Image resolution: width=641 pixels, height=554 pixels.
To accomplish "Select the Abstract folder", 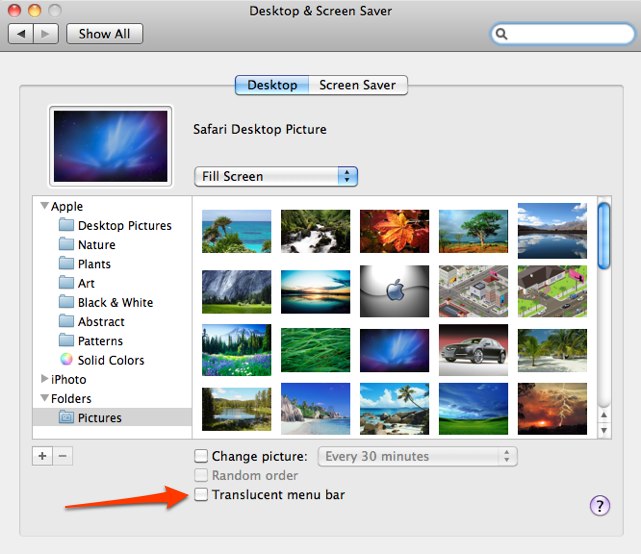I will point(112,321).
